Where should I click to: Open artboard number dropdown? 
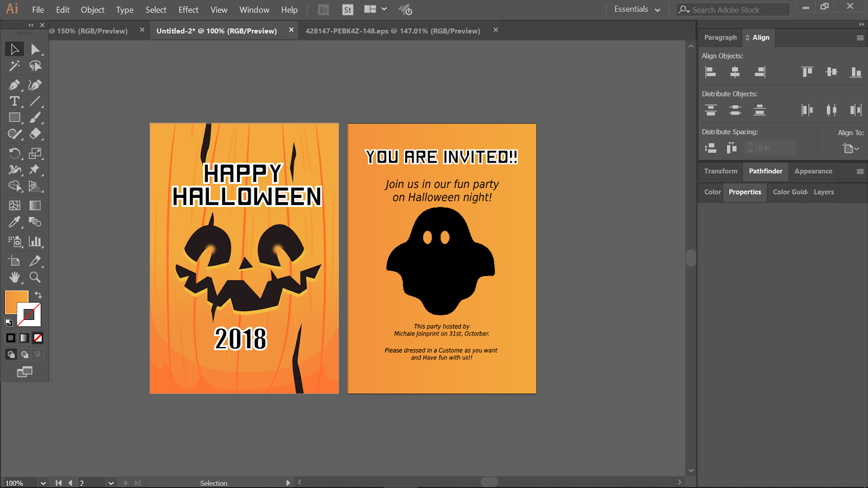pyautogui.click(x=111, y=483)
